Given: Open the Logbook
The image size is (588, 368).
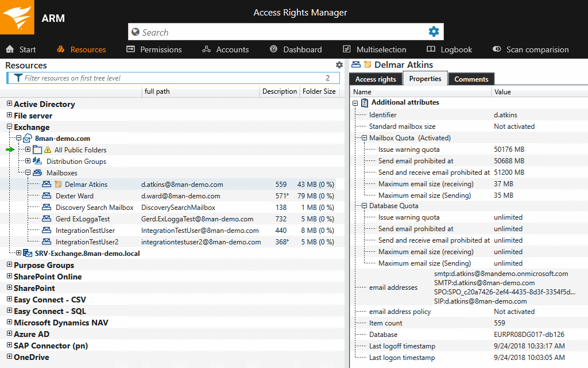Looking at the screenshot, I should pos(450,49).
